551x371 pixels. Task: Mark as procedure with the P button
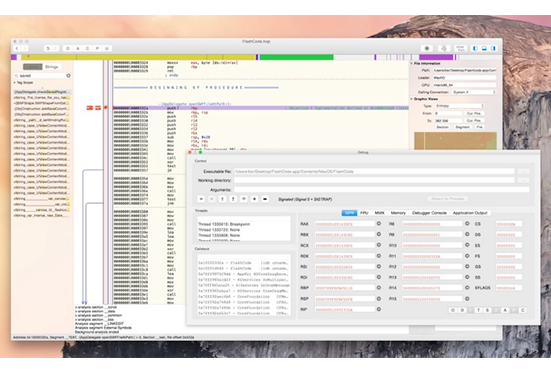(97, 48)
